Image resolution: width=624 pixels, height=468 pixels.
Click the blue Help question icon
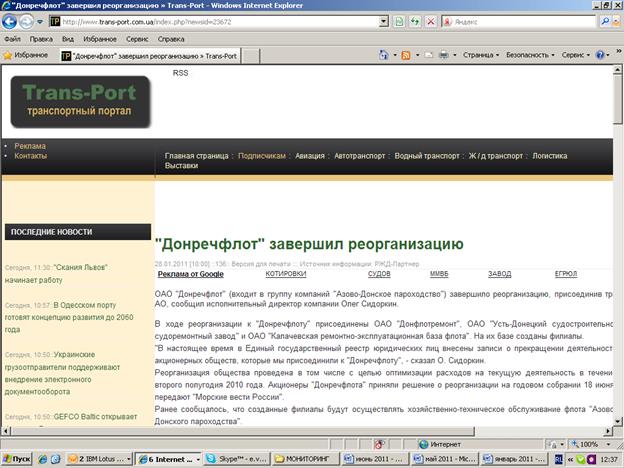(600, 55)
